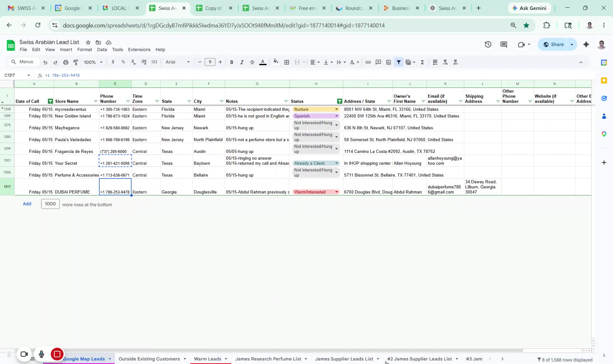Image resolution: width=613 pixels, height=364 pixels.
Task: Toggle bold formatting
Action: (232, 62)
